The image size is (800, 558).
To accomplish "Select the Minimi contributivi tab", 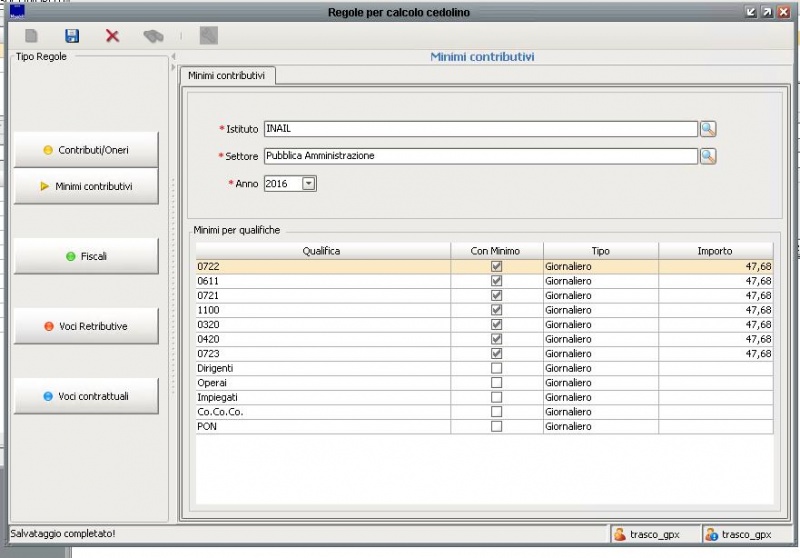I will [x=227, y=76].
